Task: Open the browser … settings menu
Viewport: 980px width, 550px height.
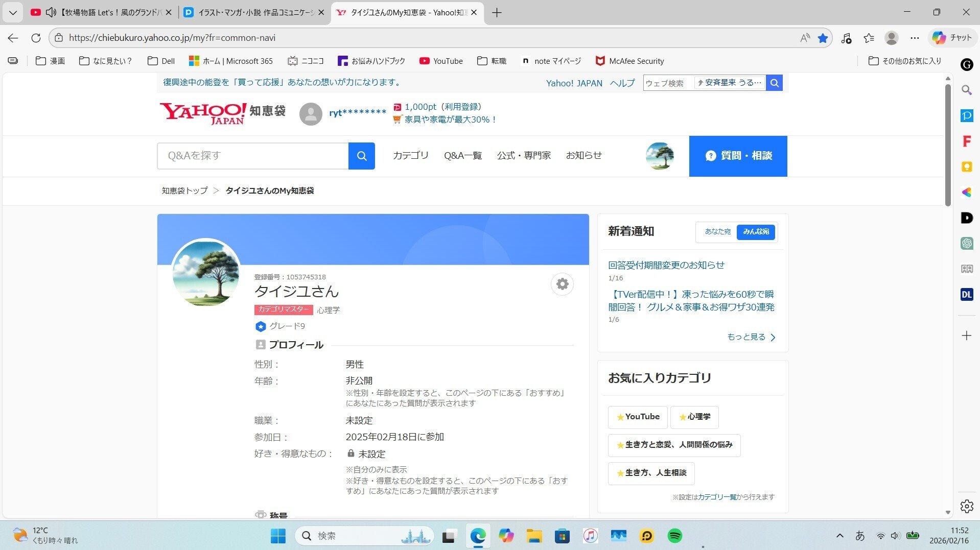Action: [x=915, y=38]
